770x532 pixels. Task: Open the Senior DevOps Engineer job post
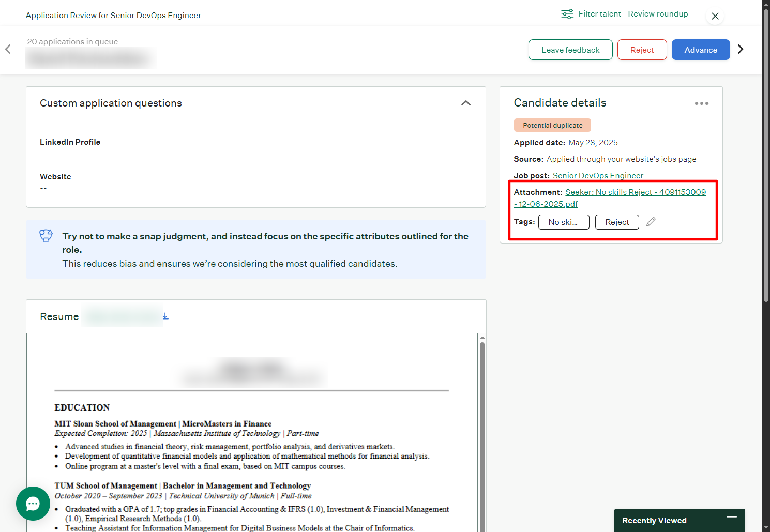coord(598,176)
